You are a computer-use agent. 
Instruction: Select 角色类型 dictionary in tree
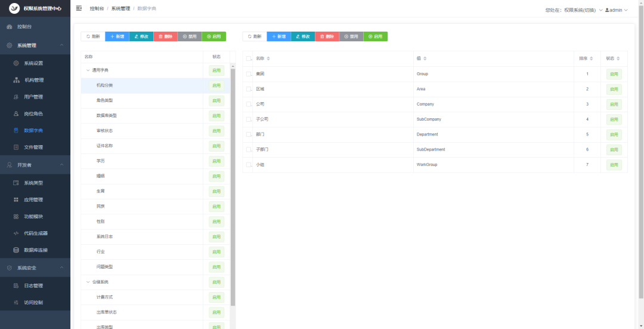pyautogui.click(x=104, y=100)
